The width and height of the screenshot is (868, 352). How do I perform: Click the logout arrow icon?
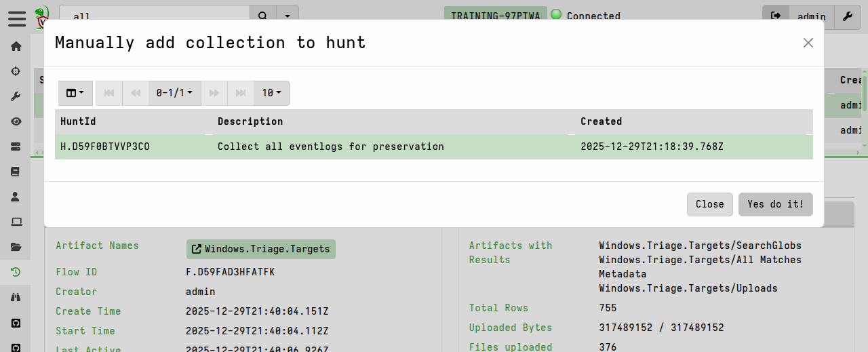[x=776, y=16]
